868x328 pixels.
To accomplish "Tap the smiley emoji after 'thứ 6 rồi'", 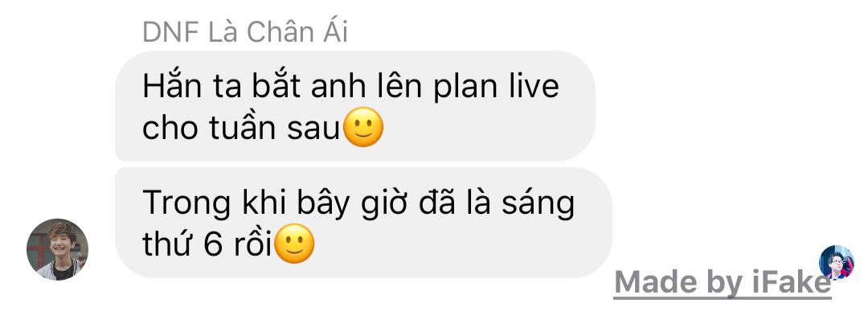I will click(x=294, y=244).
